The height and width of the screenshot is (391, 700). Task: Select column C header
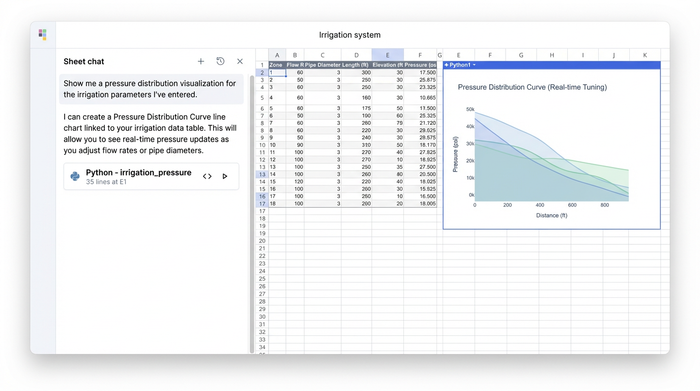point(322,55)
